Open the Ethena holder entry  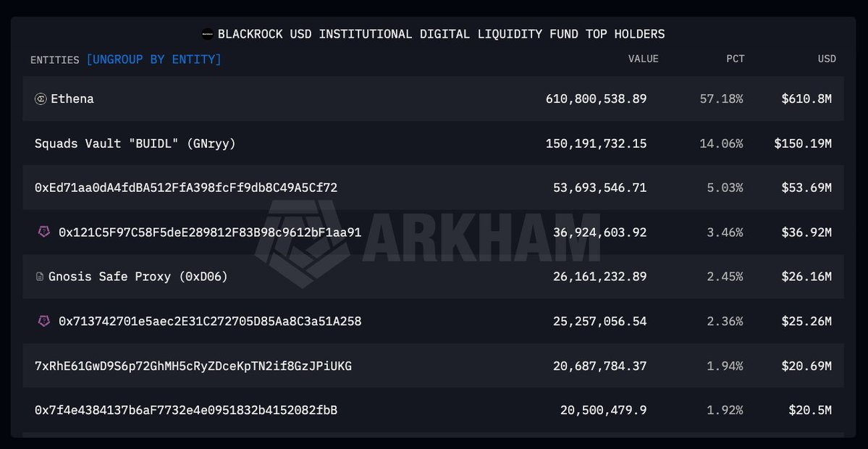tap(72, 99)
